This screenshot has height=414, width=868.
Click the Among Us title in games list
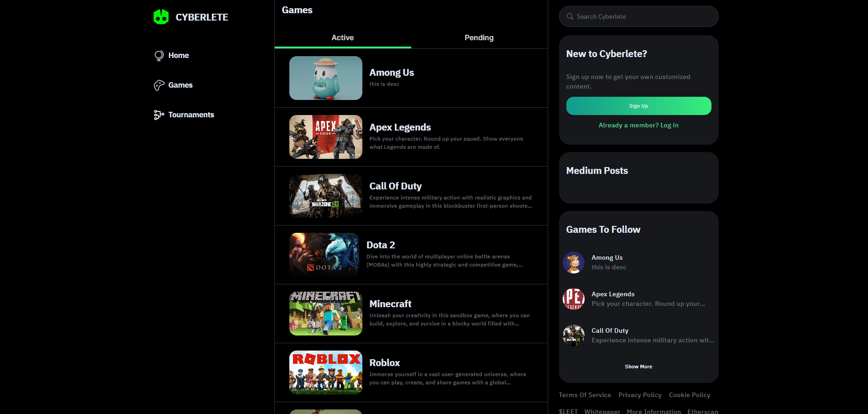tap(392, 73)
